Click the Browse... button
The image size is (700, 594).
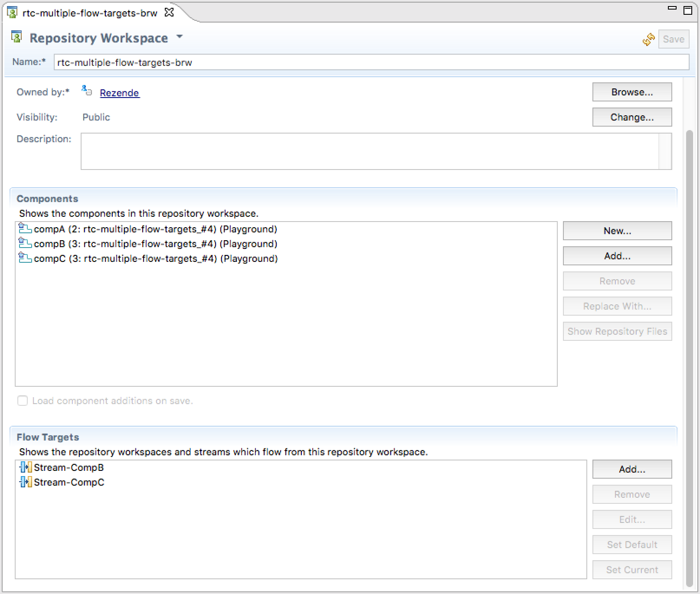[632, 92]
